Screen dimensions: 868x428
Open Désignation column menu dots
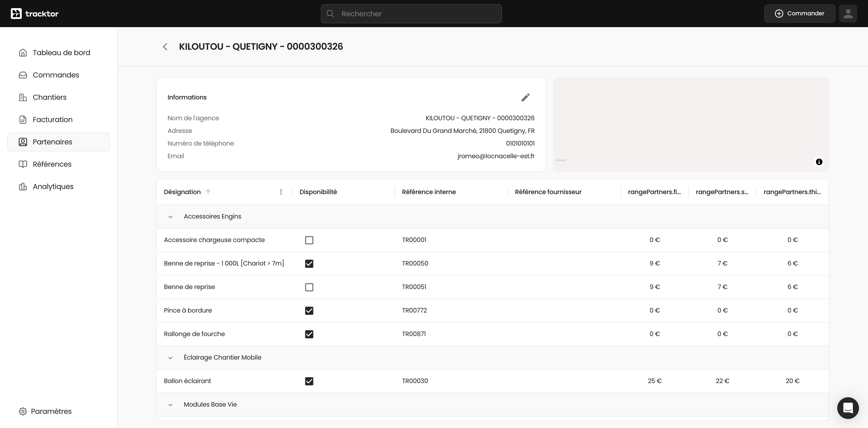(281, 192)
